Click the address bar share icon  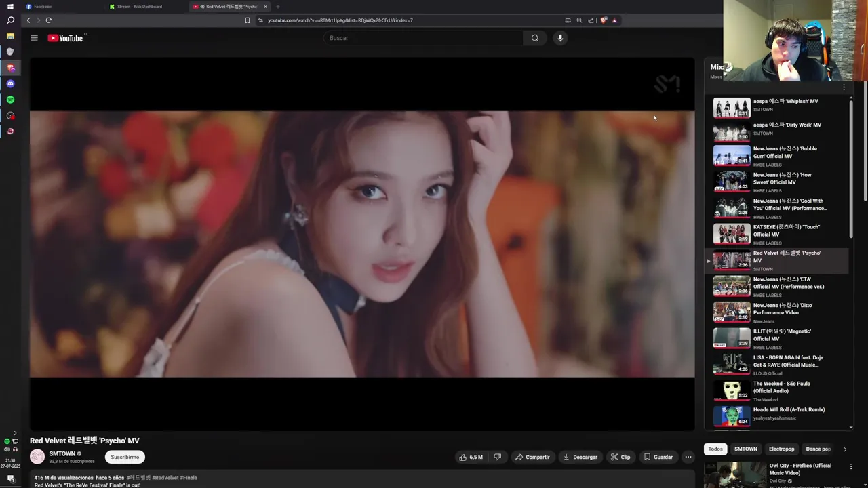(591, 20)
